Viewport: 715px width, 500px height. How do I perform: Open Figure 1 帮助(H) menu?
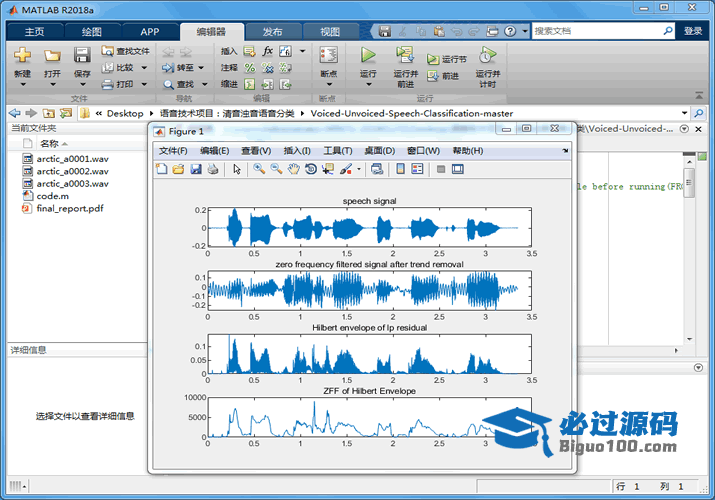pos(468,151)
